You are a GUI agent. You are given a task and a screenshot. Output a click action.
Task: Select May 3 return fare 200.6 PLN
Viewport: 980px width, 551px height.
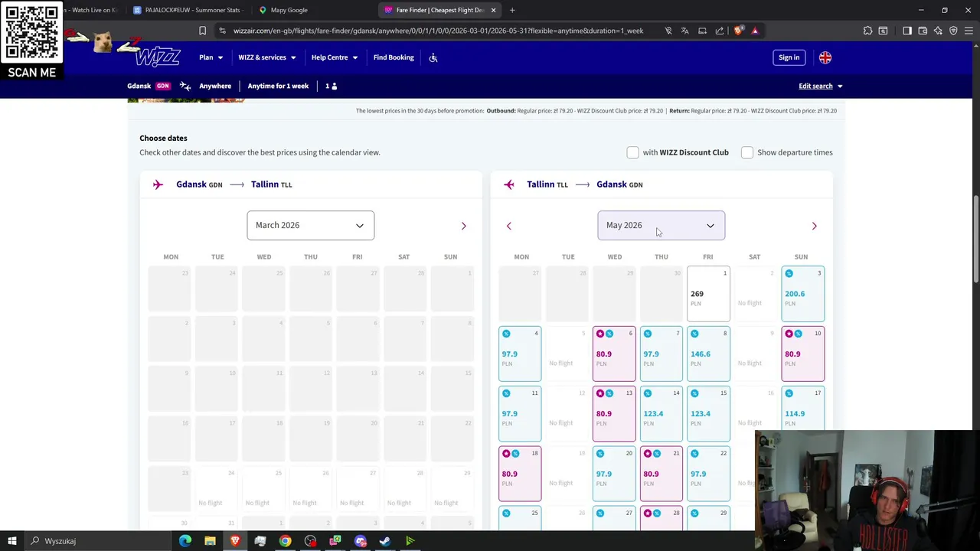tap(803, 294)
